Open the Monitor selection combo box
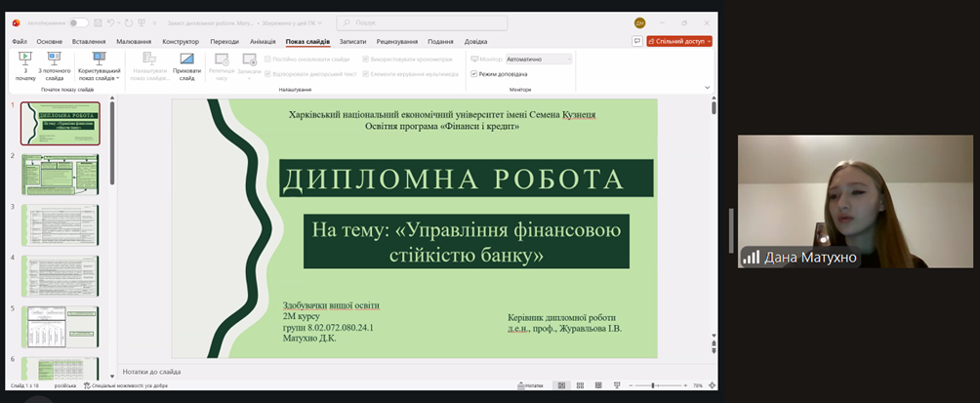The height and width of the screenshot is (403, 980). (x=538, y=59)
